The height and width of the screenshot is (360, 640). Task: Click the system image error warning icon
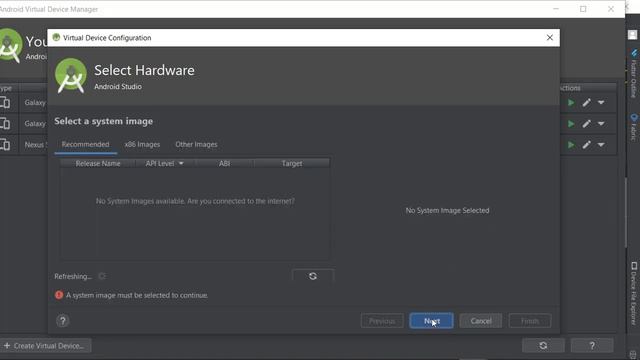59,295
